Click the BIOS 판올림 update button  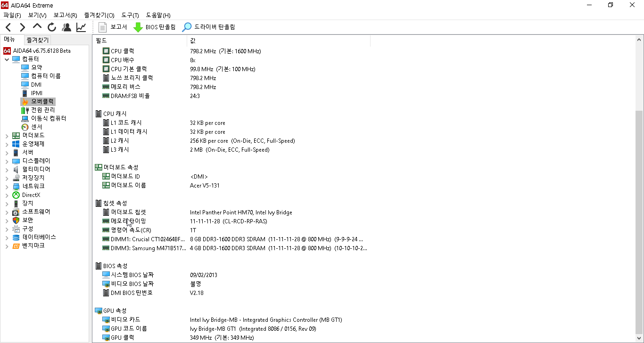[x=155, y=27]
